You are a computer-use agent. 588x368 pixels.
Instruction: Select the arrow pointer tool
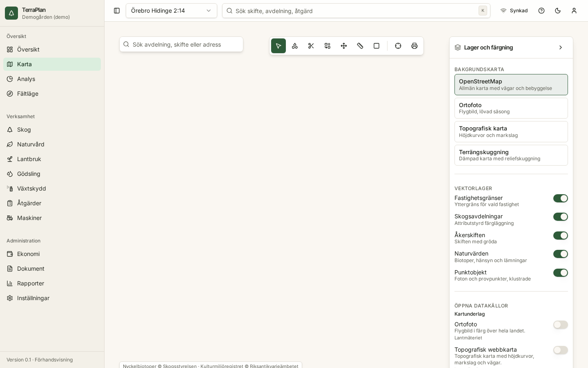278,46
